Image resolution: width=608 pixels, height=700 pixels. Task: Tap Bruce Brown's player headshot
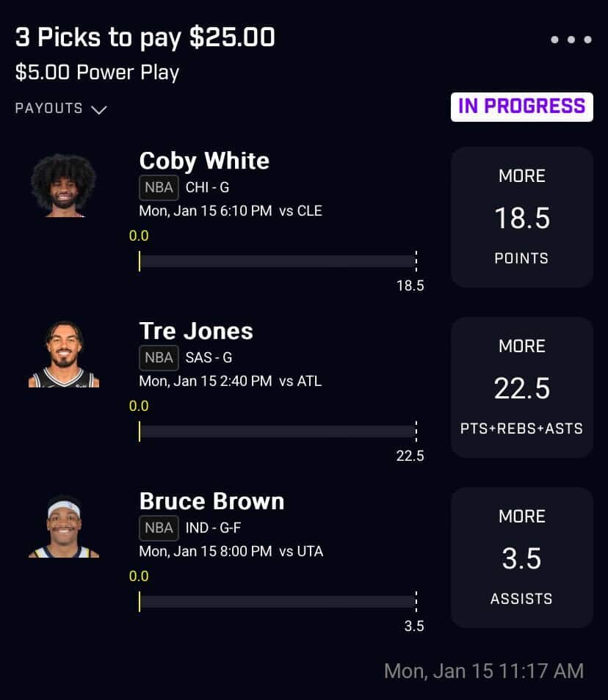[x=63, y=525]
